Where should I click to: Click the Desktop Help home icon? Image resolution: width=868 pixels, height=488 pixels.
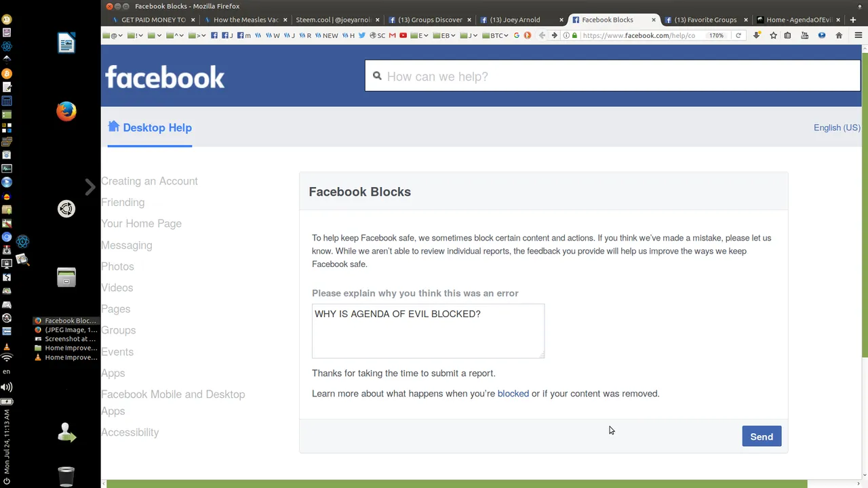[x=113, y=126]
